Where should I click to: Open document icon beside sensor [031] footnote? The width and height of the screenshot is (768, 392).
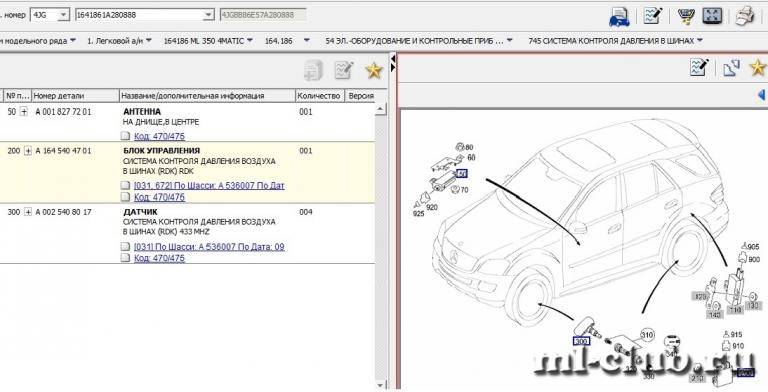[x=125, y=246]
